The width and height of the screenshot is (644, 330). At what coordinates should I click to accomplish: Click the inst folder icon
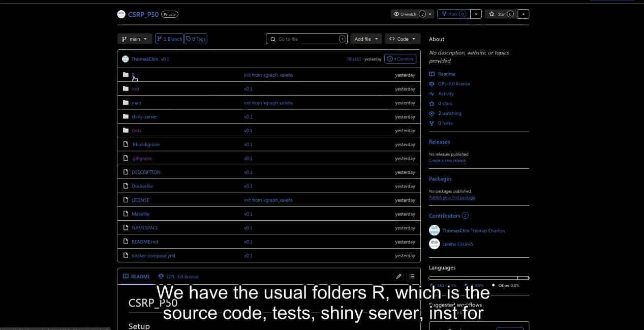(x=126, y=88)
